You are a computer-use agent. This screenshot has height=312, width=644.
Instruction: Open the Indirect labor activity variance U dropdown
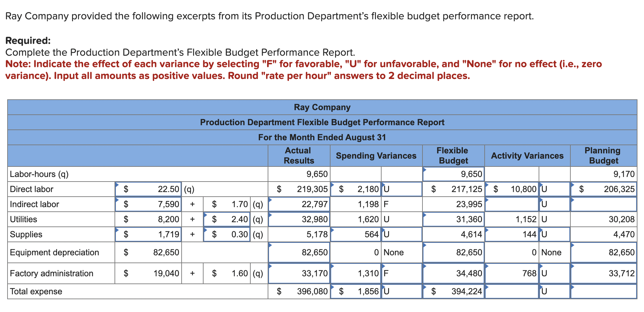555,204
